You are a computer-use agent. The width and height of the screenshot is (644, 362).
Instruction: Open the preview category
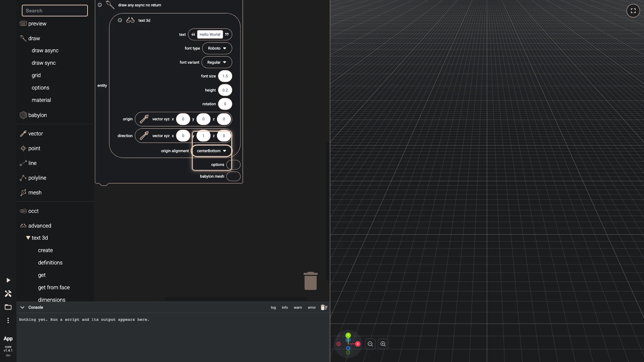tap(37, 24)
